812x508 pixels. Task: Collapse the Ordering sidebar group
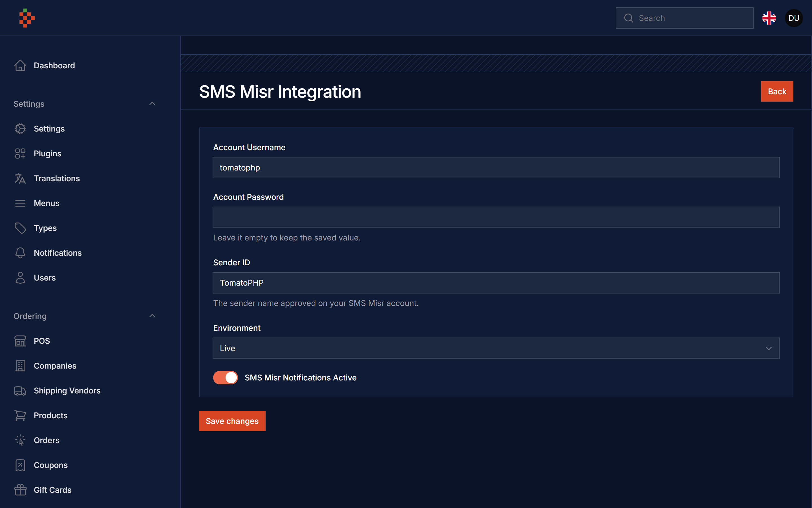coord(152,316)
